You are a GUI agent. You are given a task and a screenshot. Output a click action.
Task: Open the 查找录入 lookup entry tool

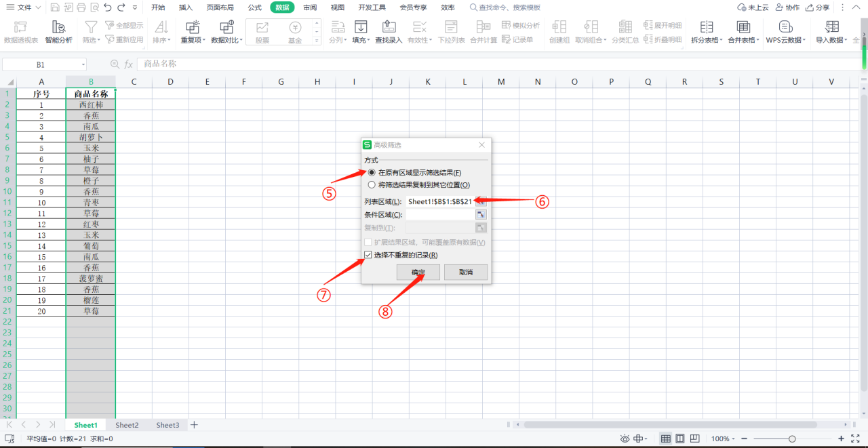(389, 32)
